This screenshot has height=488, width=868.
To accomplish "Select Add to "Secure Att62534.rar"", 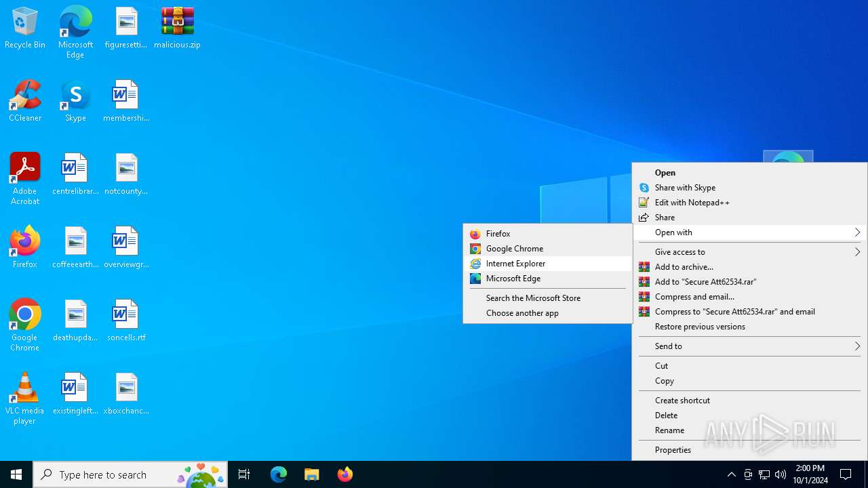I will coord(750,282).
